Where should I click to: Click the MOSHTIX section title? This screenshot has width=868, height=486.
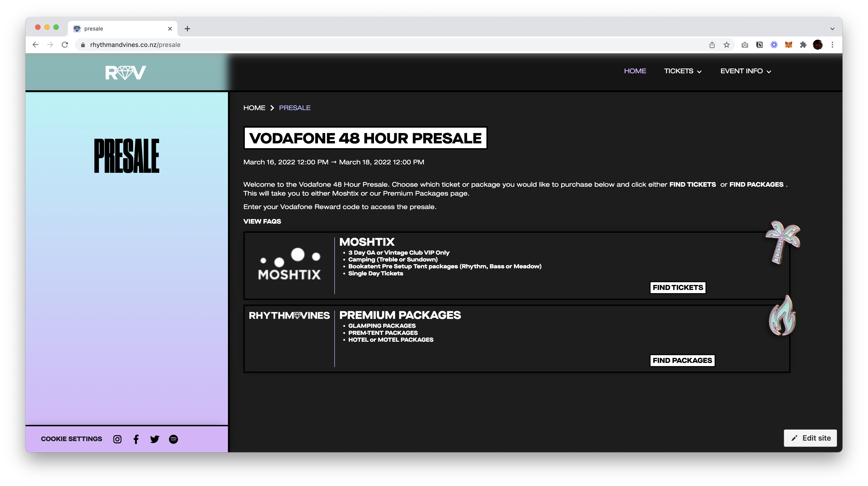367,242
